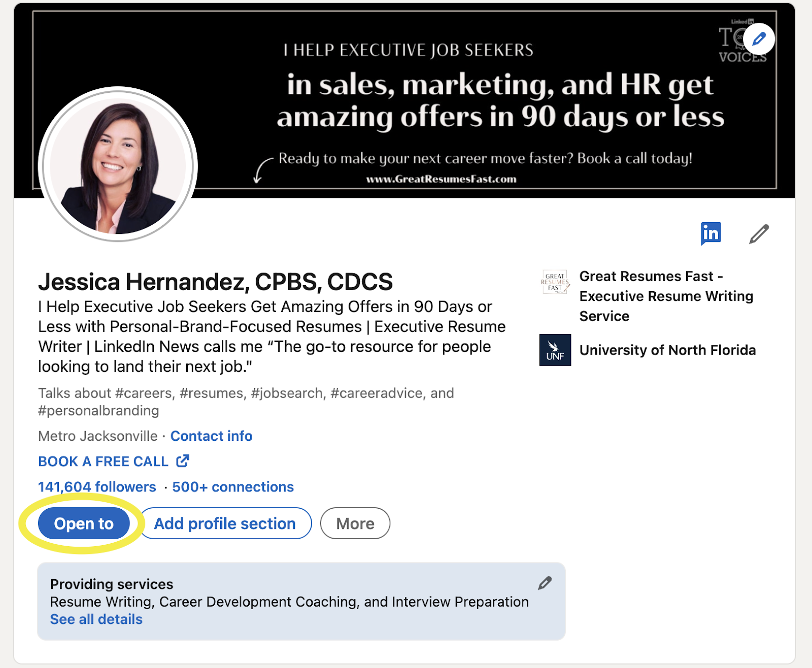View Jessica Hernandez profile photo

[x=118, y=165]
